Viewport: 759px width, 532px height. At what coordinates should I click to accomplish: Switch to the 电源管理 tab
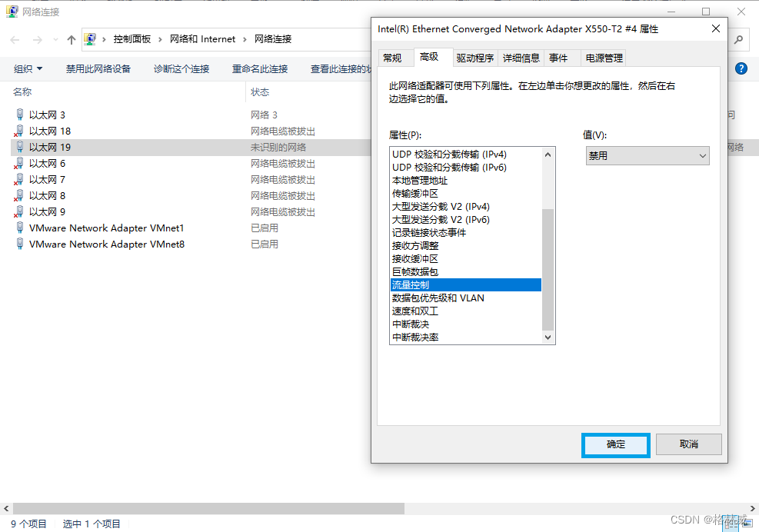pos(604,58)
